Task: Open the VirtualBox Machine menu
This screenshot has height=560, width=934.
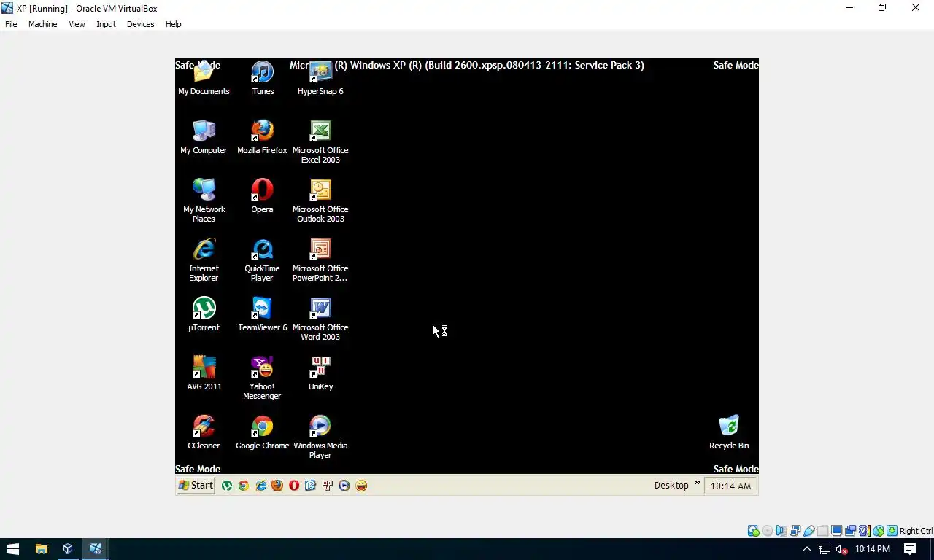Action: 42,24
